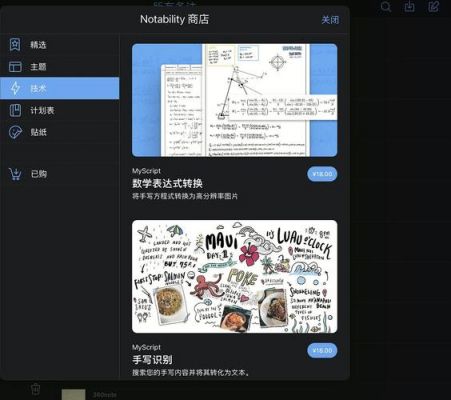
Task: Buy 手写识别 with its price button
Action: click(x=322, y=351)
